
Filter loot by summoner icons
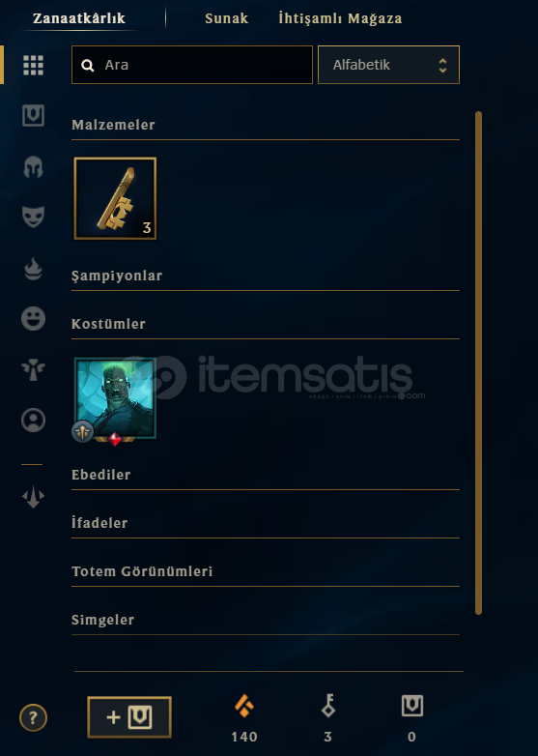point(33,420)
